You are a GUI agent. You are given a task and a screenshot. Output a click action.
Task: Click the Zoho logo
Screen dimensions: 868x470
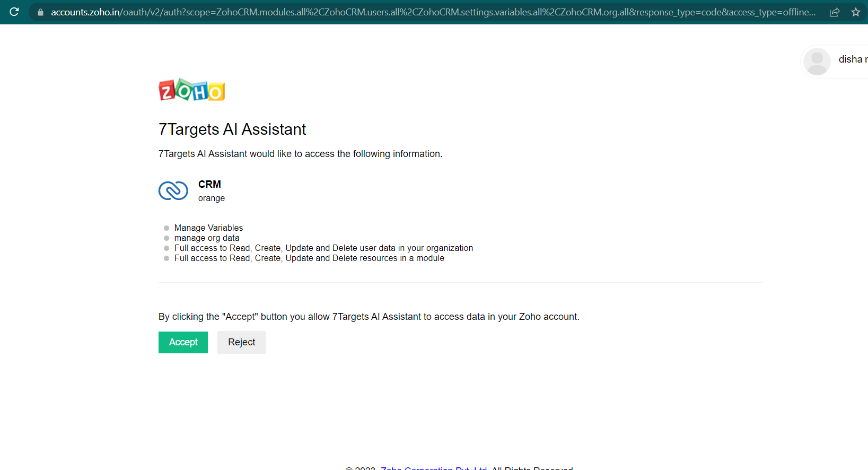click(x=191, y=90)
